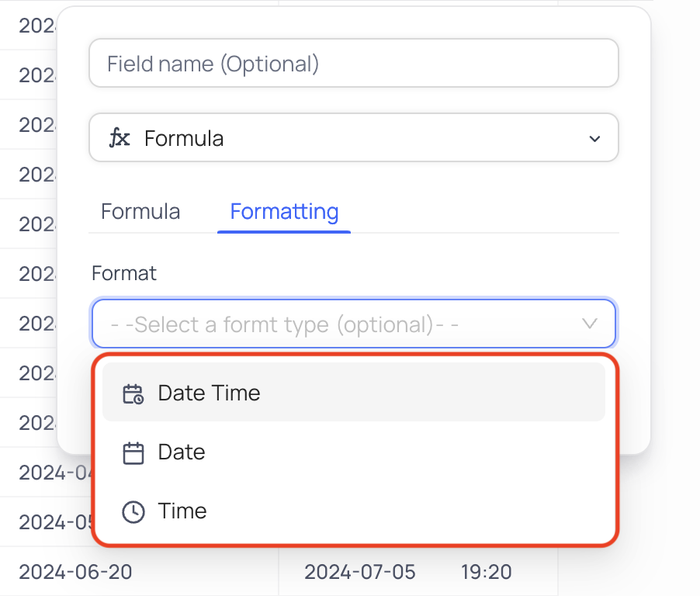Open the Formatting tab

pos(284,212)
